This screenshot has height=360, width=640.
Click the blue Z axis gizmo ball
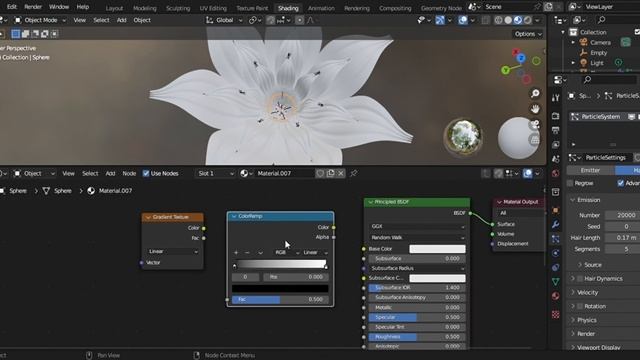521,58
